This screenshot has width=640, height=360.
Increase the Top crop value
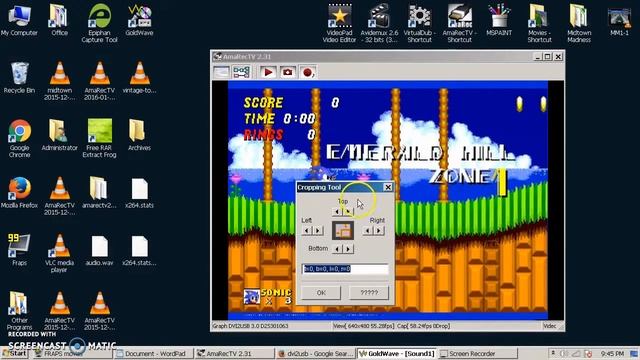click(x=347, y=211)
